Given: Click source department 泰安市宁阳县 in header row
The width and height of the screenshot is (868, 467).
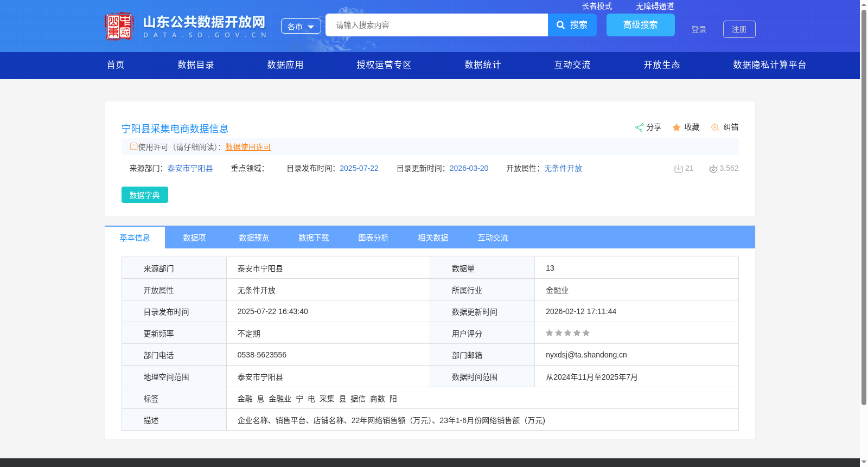Looking at the screenshot, I should pyautogui.click(x=190, y=169).
